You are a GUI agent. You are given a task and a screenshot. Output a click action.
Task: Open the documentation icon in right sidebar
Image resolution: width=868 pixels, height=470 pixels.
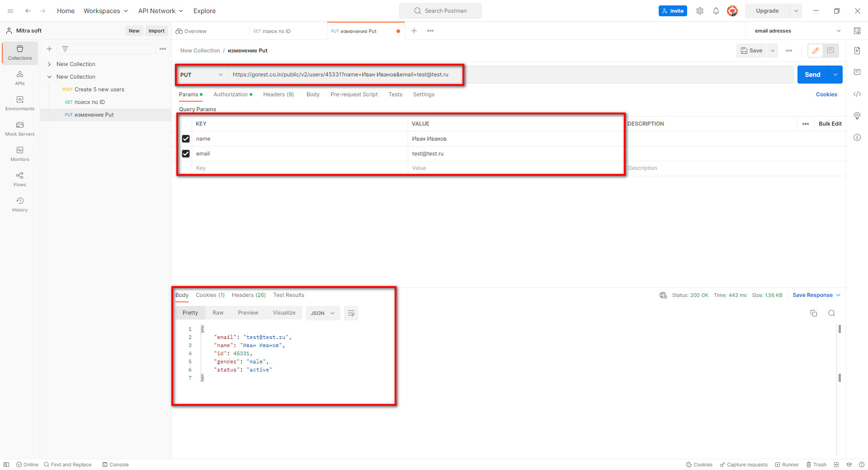tap(857, 51)
